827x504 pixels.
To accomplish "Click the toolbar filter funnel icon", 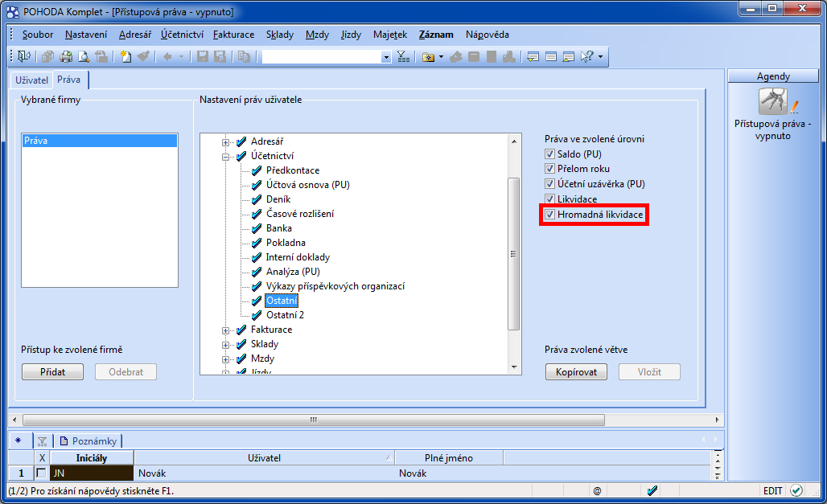I will pyautogui.click(x=403, y=56).
